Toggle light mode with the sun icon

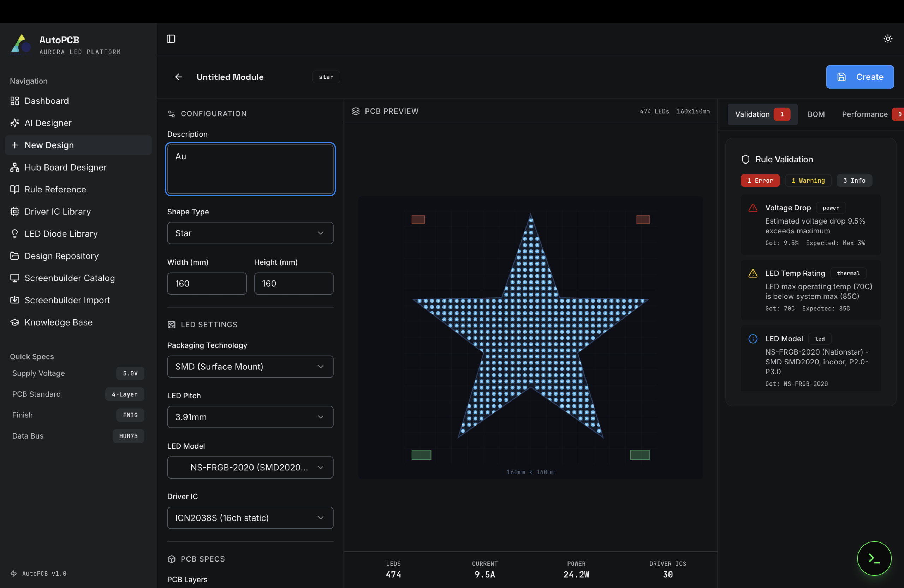coord(888,38)
